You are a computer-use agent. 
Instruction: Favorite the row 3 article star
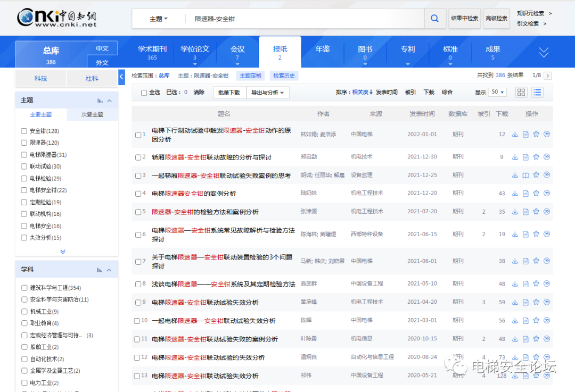(536, 175)
